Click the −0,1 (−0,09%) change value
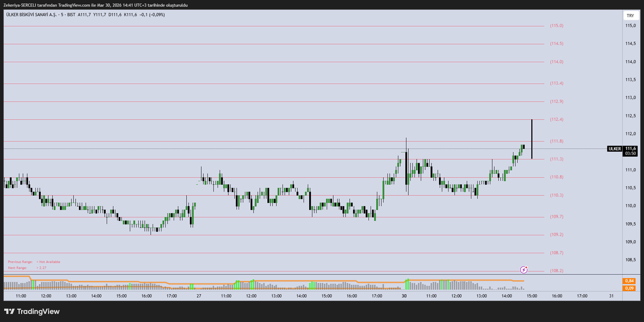644x322 pixels. coord(151,14)
